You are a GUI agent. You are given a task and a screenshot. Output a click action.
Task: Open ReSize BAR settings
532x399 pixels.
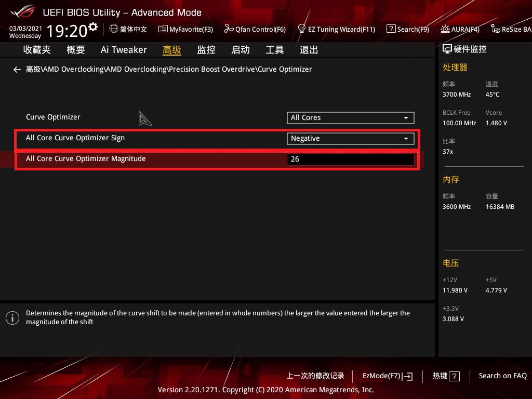(x=511, y=29)
